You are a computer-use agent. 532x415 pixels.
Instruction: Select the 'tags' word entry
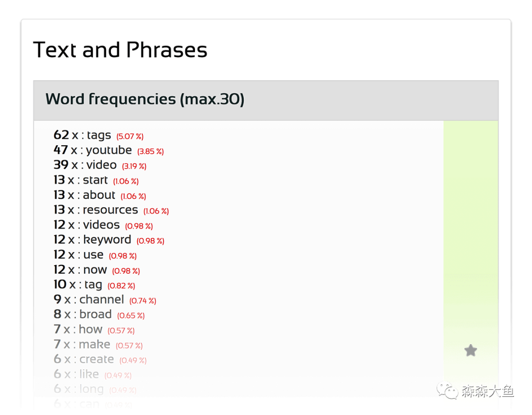(99, 135)
